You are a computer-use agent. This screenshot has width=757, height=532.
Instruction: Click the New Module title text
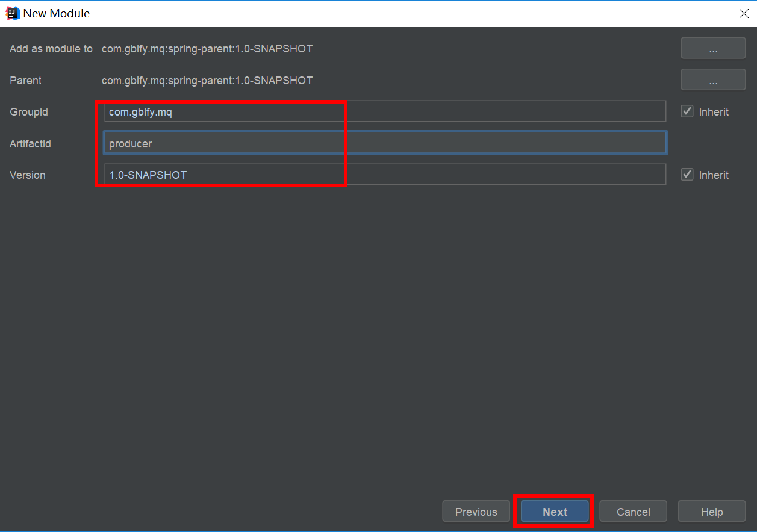[x=56, y=13]
